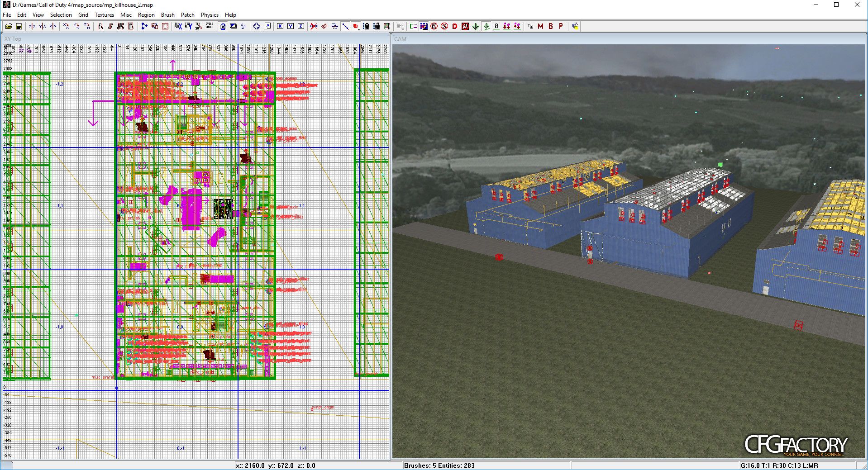Toggle the green arrow-with-line drop button
Screen dimensions: 868x470
(486, 26)
